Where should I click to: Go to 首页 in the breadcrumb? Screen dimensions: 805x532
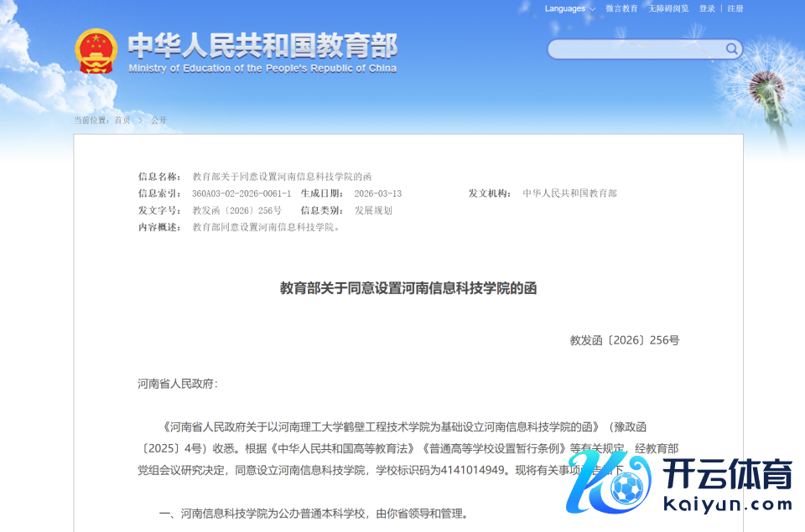pyautogui.click(x=122, y=121)
